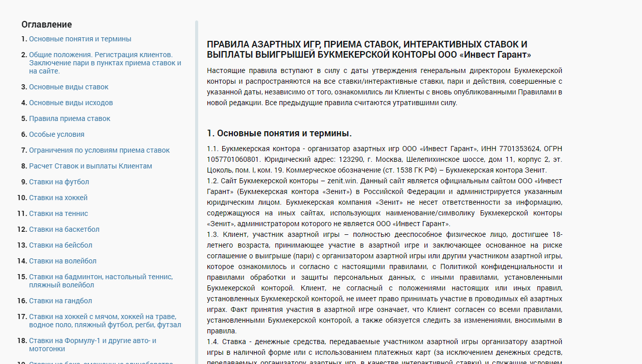Click paragraph 1.3 starting with 'Клиент, участник'

(385, 282)
